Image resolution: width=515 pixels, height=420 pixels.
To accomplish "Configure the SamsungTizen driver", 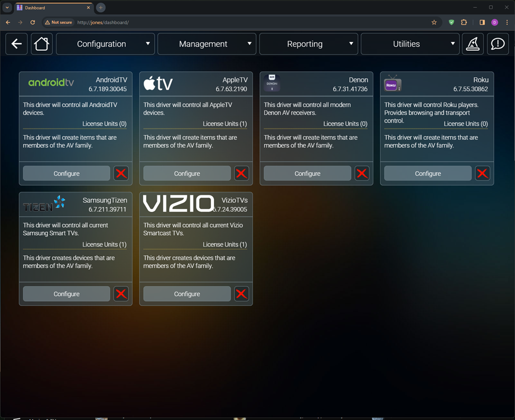I will coord(67,294).
